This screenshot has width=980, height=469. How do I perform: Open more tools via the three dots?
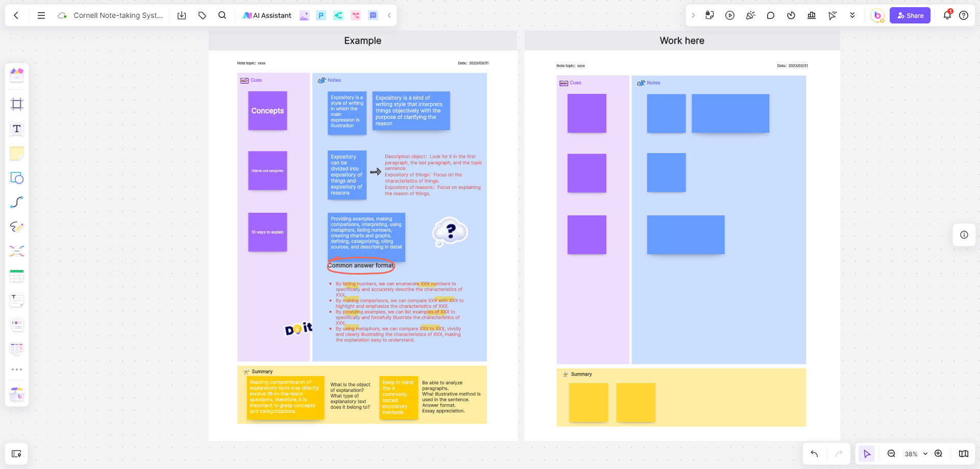pyautogui.click(x=17, y=369)
